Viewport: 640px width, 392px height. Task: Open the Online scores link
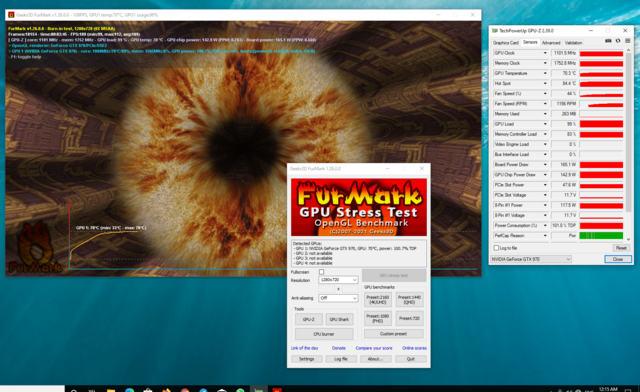pos(414,348)
